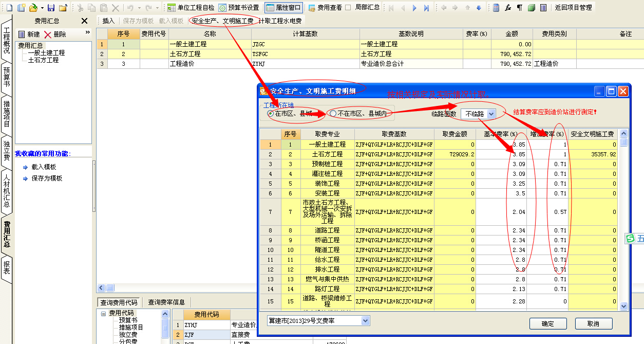The height and width of the screenshot is (344, 644).
Task: Click the Redo arrow icon
Action: pyautogui.click(x=148, y=8)
